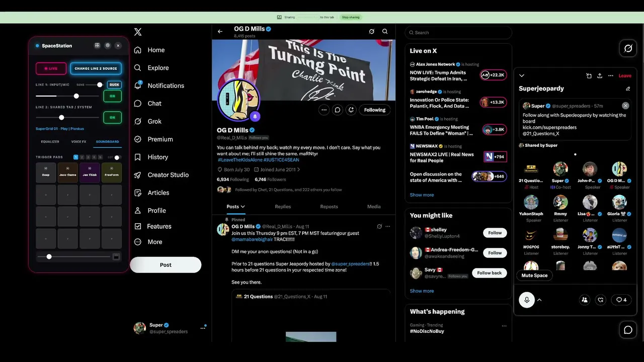
Task: Open Chat in the sidebar
Action: (x=148, y=104)
